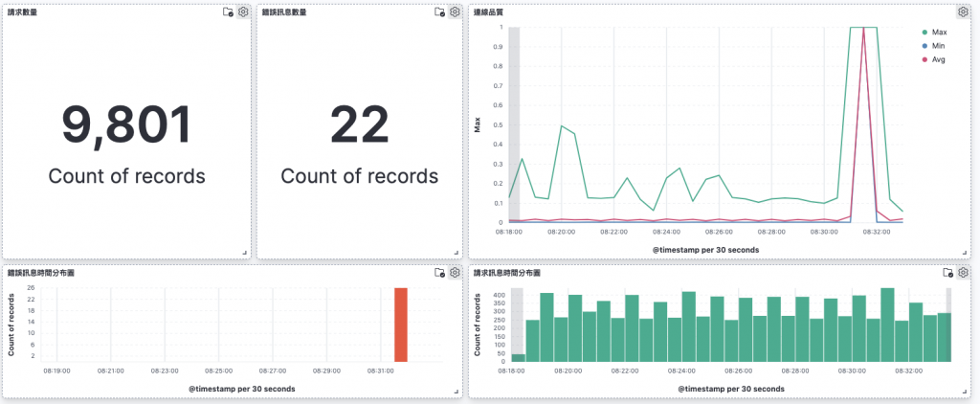
Task: Select the 請求訊息時間分布圖 panel title
Action: coord(507,273)
